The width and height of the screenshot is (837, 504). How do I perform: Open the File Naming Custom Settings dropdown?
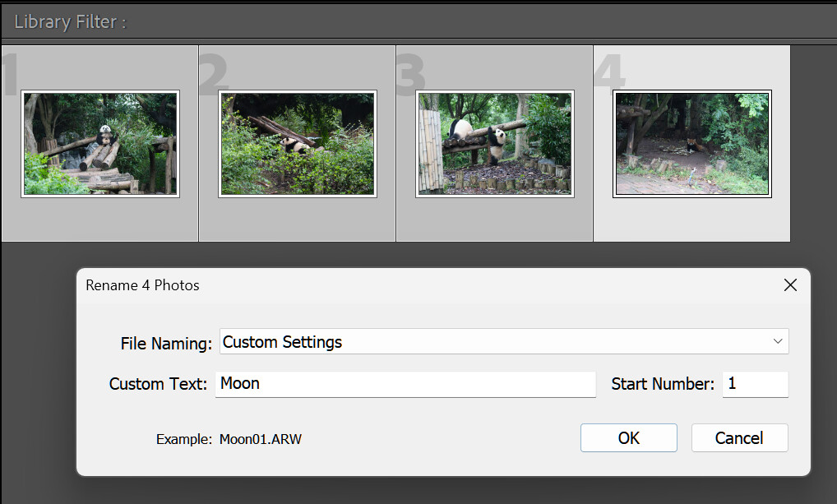click(x=503, y=342)
